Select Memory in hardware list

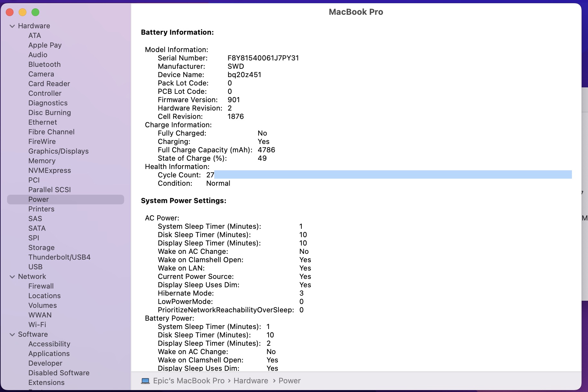42,161
